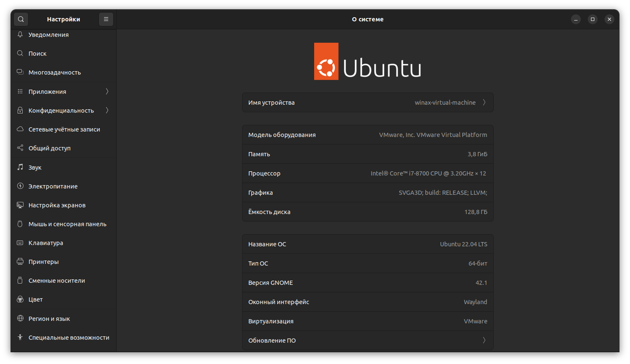The image size is (630, 364).
Task: Click the Виртуализация row label
Action: coord(271,321)
